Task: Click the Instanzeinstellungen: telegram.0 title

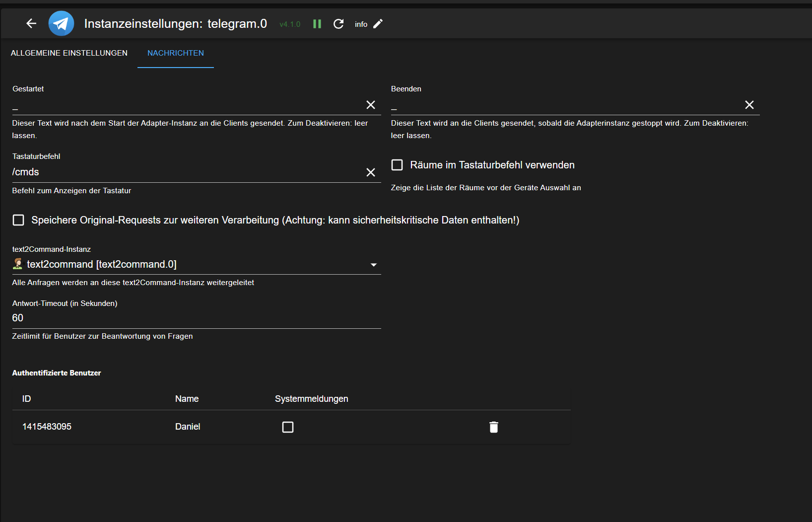Action: [176, 23]
